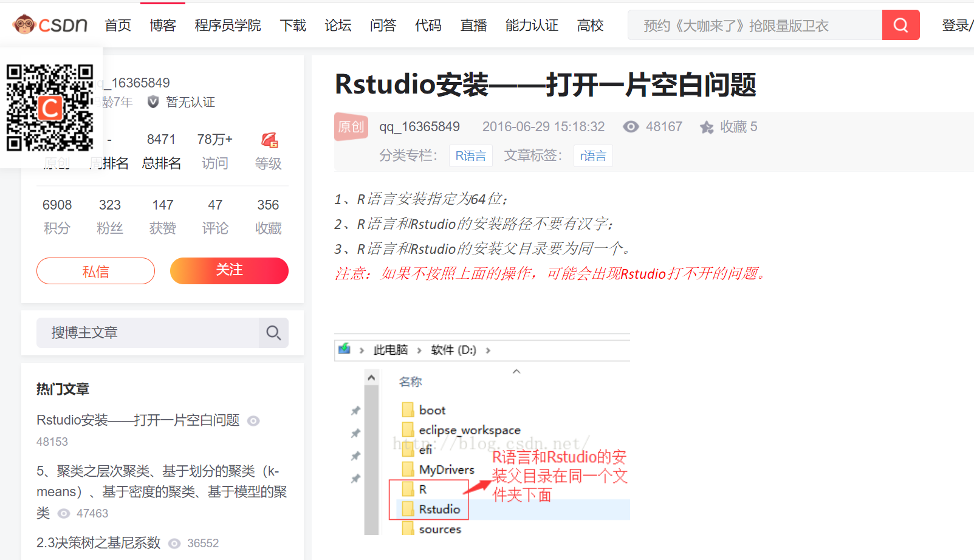Click the eclipse_workspace folder
The image size is (974, 560).
point(461,430)
